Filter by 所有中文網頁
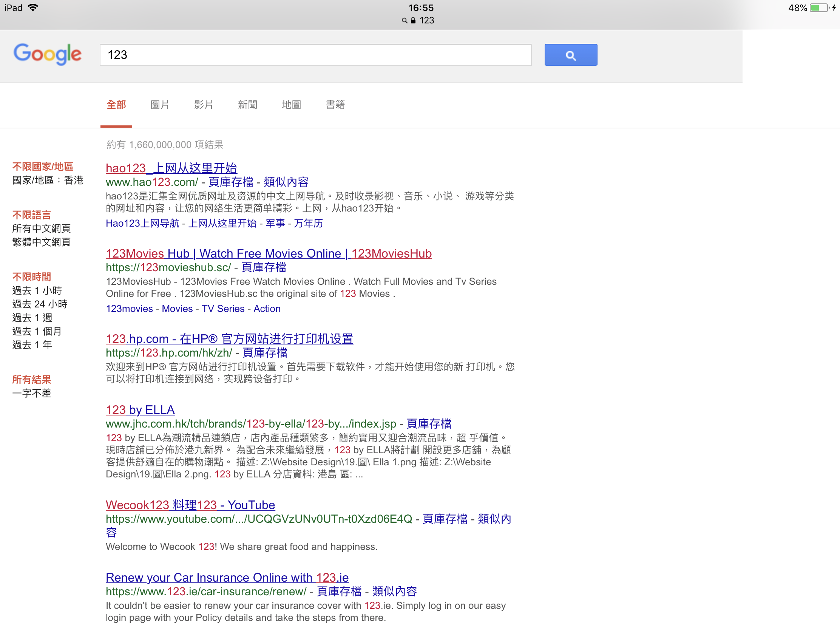Viewport: 840px width, 630px height. pos(42,229)
